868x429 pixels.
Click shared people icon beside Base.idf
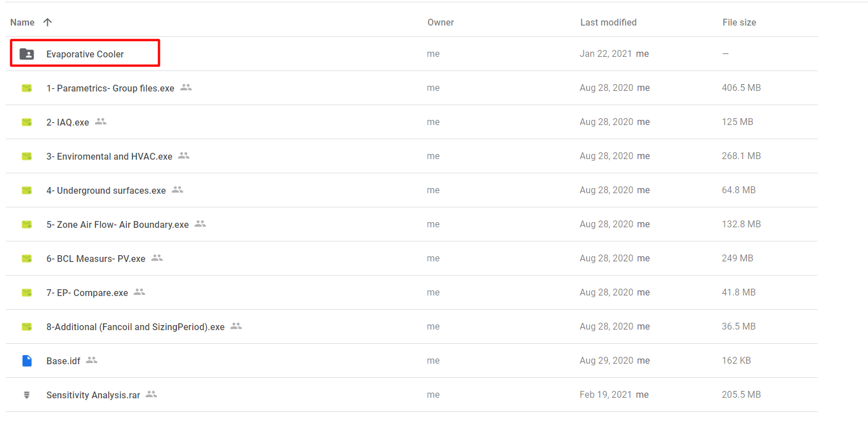[92, 360]
